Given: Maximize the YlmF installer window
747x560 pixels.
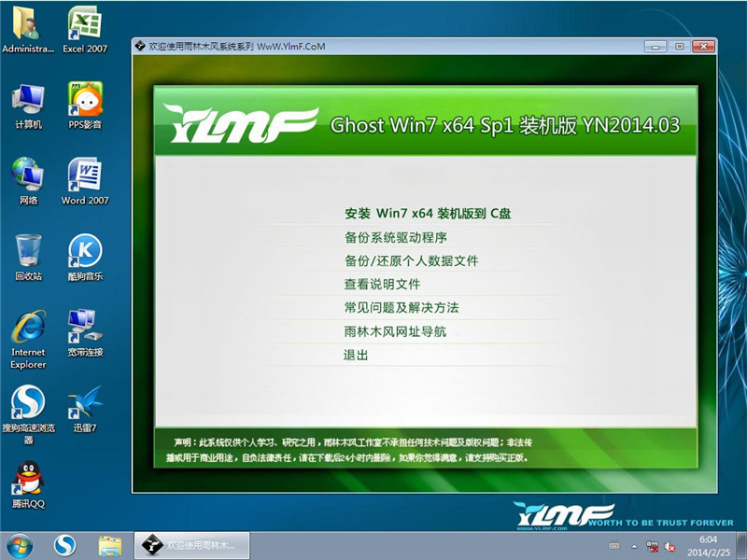Looking at the screenshot, I should point(680,46).
